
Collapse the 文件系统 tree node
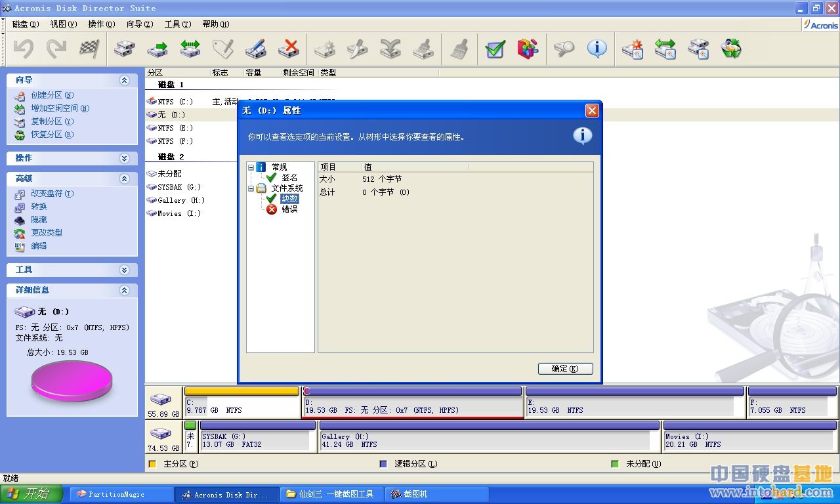point(251,188)
